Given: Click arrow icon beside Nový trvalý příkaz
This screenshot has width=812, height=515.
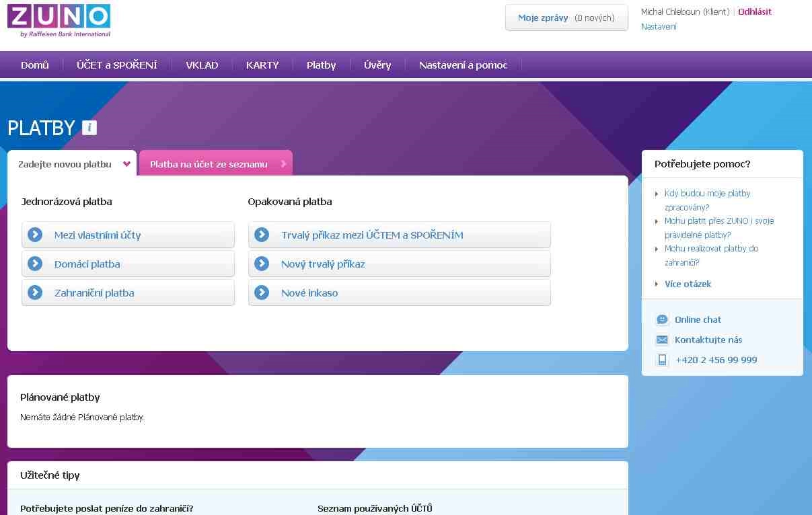Looking at the screenshot, I should click(262, 264).
